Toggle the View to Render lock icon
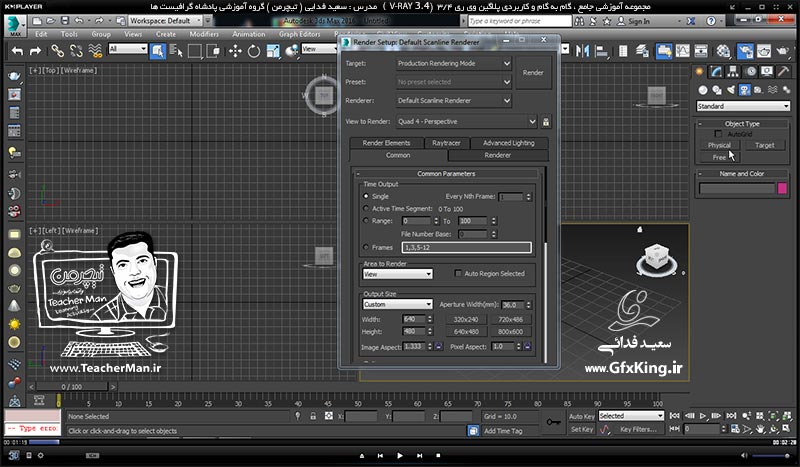This screenshot has width=800, height=467. pyautogui.click(x=546, y=121)
